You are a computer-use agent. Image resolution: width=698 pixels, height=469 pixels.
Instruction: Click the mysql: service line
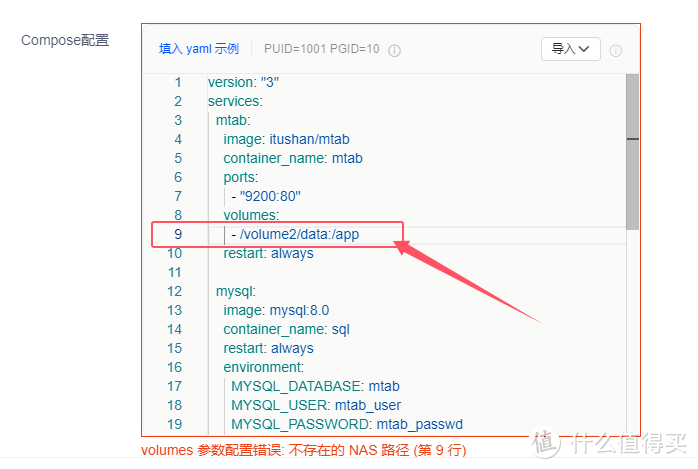pyautogui.click(x=236, y=291)
